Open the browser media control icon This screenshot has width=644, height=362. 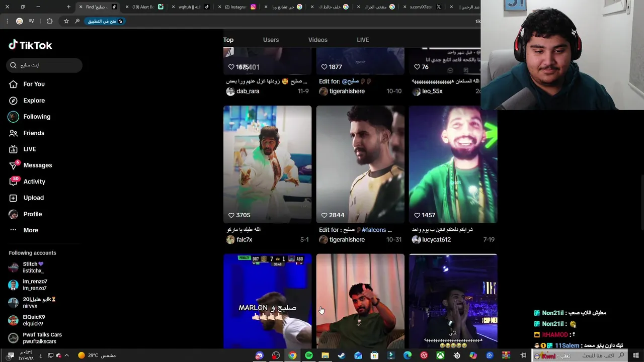click(32, 21)
